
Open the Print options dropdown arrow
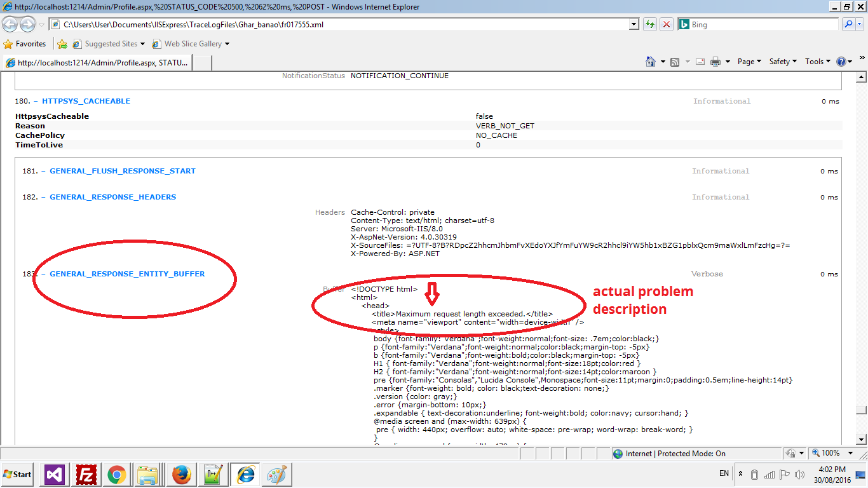(728, 62)
